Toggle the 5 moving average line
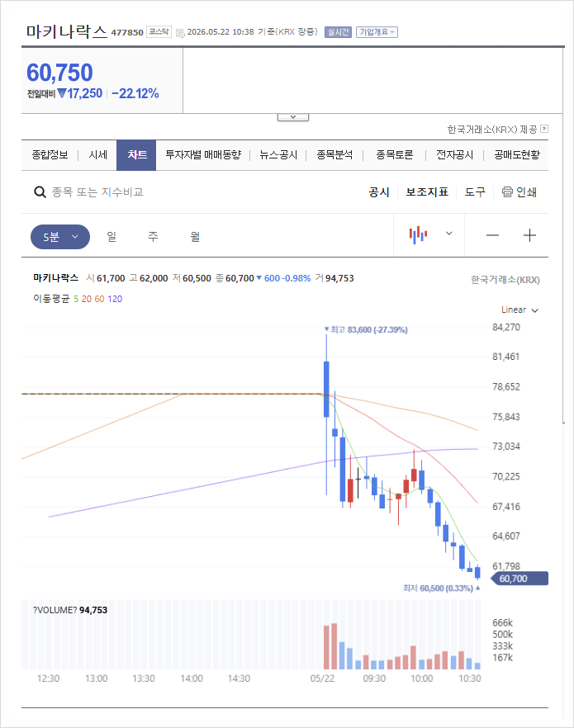574x728 pixels. [76, 299]
